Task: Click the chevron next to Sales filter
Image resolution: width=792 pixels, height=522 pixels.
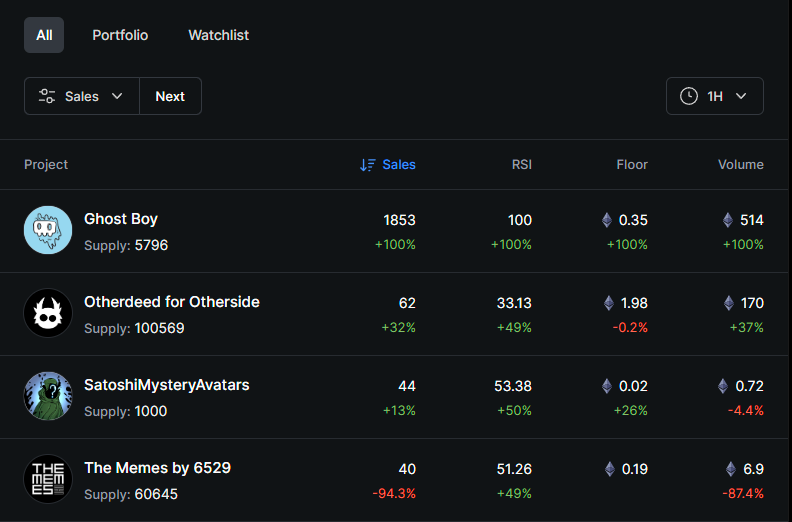Action: click(117, 96)
